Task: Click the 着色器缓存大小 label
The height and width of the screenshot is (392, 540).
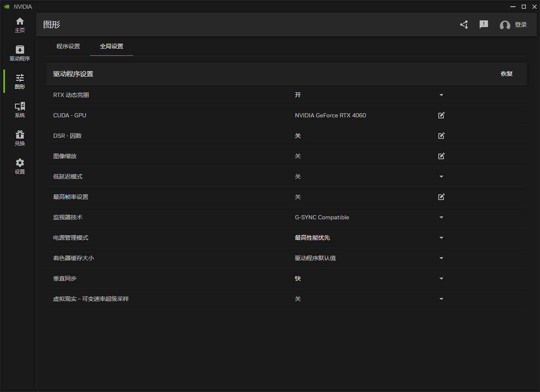Action: pyautogui.click(x=74, y=258)
